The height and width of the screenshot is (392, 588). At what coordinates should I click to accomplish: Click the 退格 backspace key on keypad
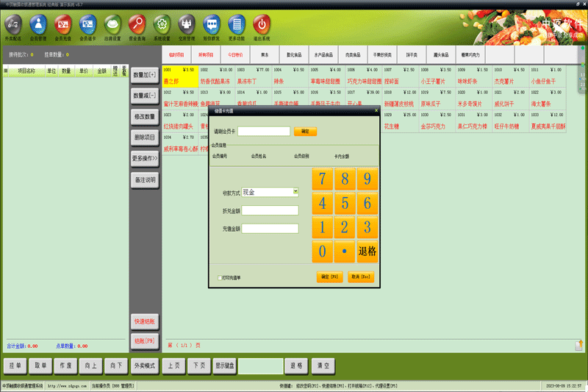pos(367,252)
